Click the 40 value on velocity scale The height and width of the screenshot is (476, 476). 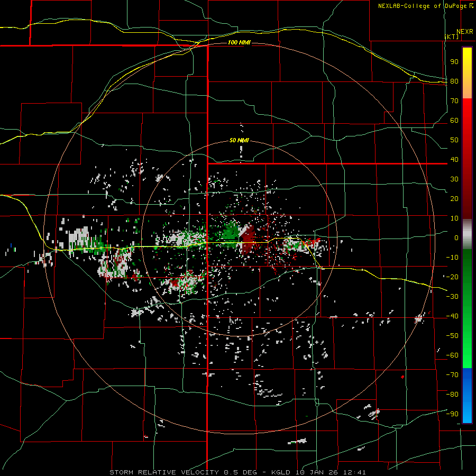454,160
